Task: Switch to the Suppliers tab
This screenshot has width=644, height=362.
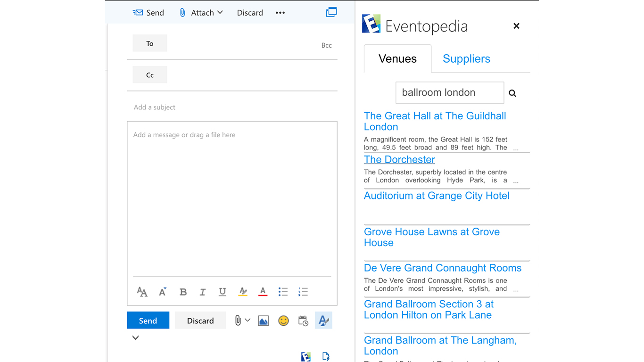Action: [466, 59]
